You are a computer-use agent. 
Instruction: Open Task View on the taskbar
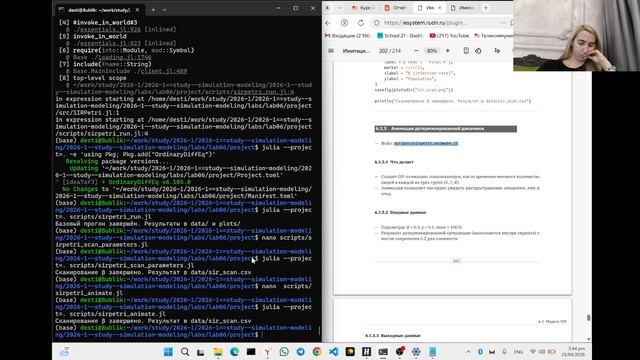pyautogui.click(x=200, y=352)
